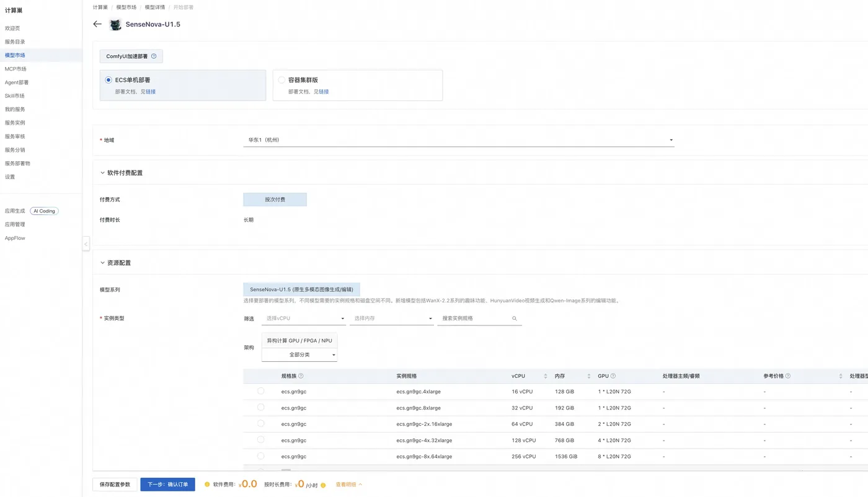Open the help icon next to ComfyUI加速部署
The image size is (868, 497).
click(x=154, y=56)
